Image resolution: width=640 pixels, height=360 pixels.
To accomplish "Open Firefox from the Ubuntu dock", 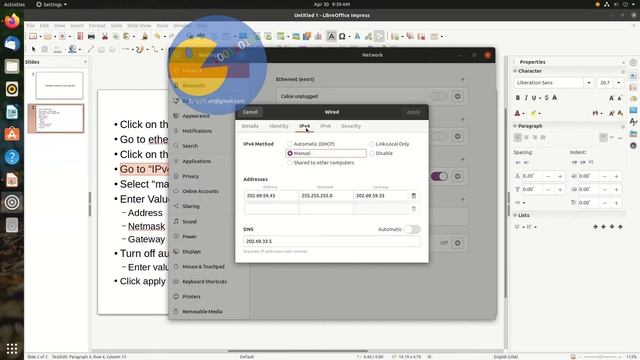I will tap(12, 21).
